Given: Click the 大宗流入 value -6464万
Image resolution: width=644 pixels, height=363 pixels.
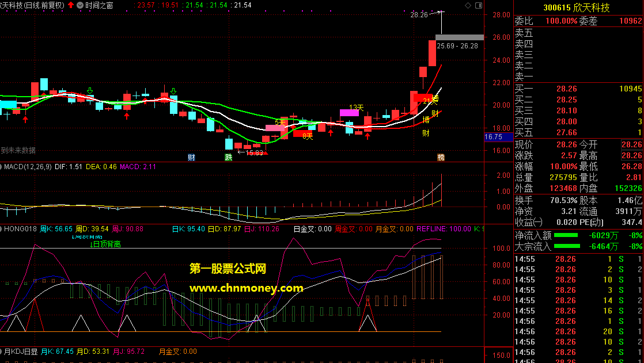Looking at the screenshot, I should (x=603, y=247).
